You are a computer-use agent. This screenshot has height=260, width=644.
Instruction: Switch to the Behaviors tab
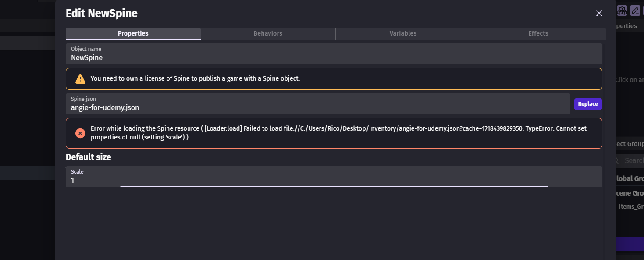[x=268, y=33]
